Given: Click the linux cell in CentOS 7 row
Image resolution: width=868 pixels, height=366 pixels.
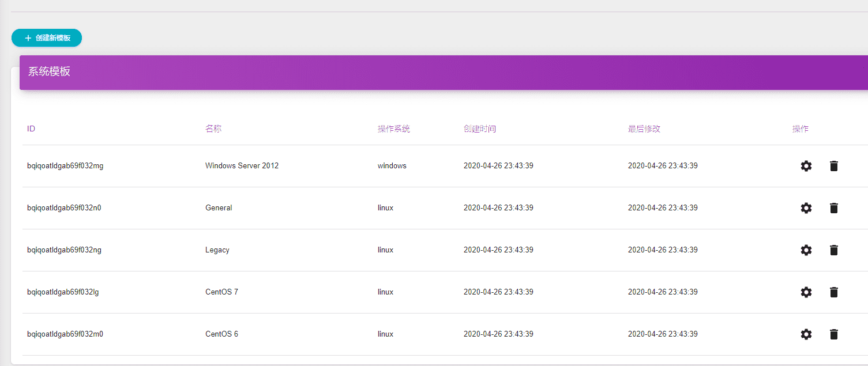Looking at the screenshot, I should (385, 292).
